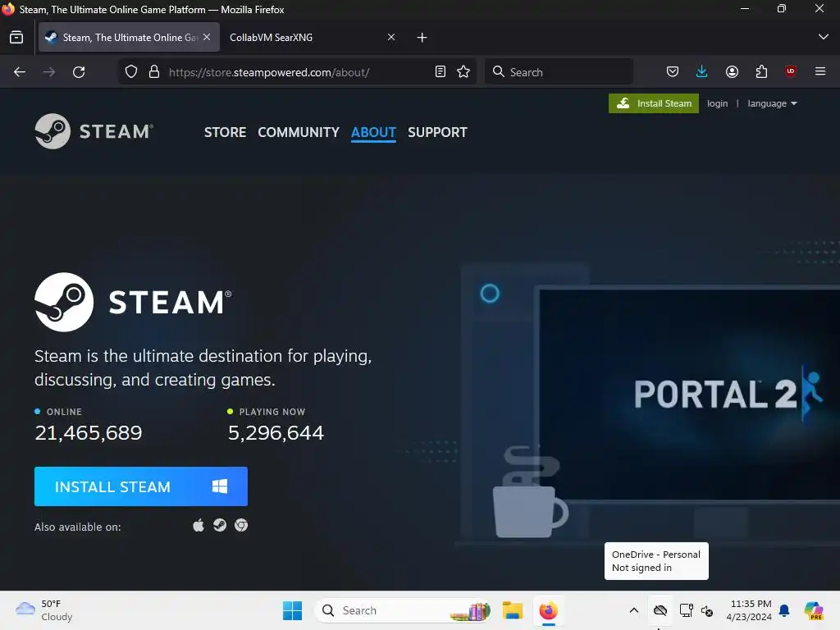Open the COMMUNITY menu
The width and height of the screenshot is (840, 630).
point(299,132)
